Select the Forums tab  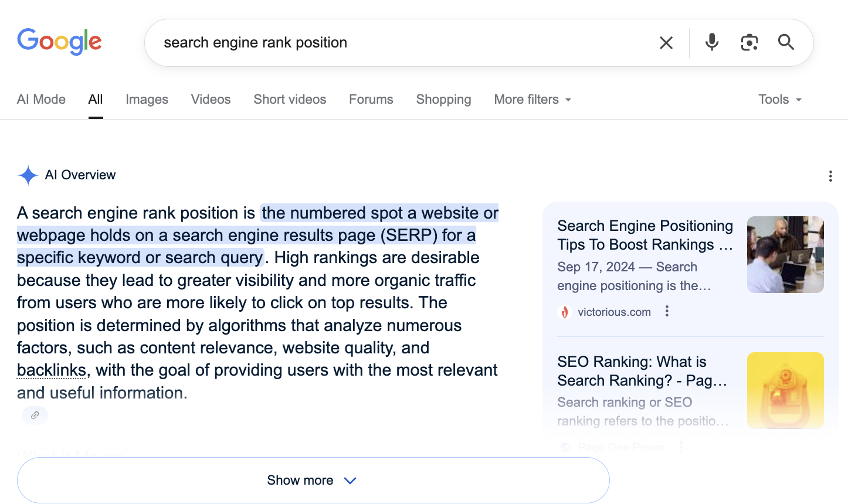(x=371, y=100)
